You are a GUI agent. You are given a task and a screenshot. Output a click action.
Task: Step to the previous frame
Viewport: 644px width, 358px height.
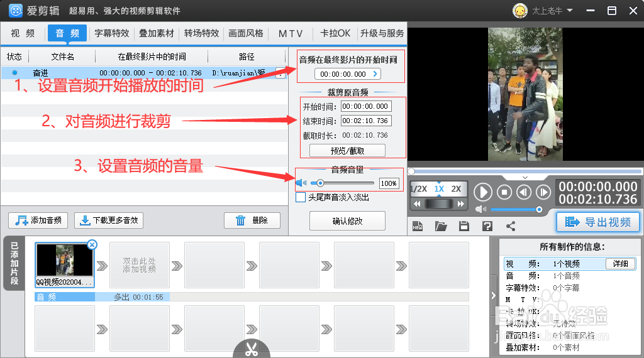pyautogui.click(x=524, y=192)
